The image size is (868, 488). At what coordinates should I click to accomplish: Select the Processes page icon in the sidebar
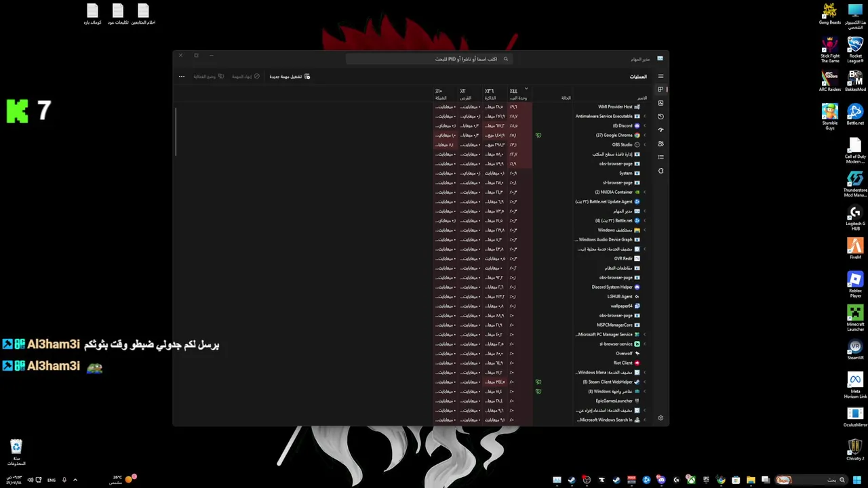660,89
